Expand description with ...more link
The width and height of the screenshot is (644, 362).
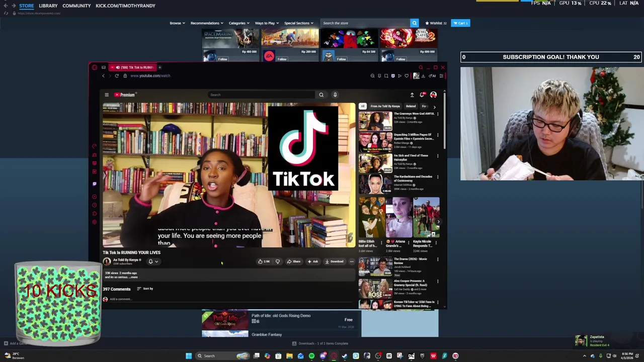click(x=133, y=277)
